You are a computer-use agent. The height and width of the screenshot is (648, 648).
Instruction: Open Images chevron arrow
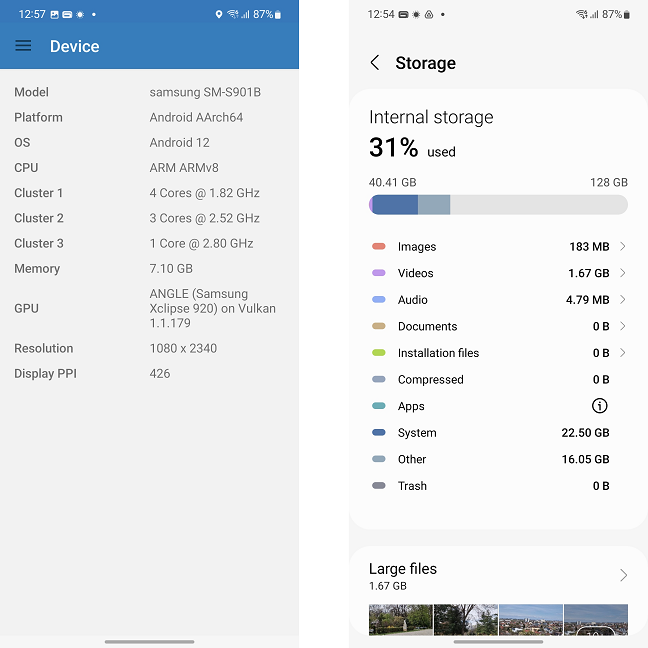[622, 246]
